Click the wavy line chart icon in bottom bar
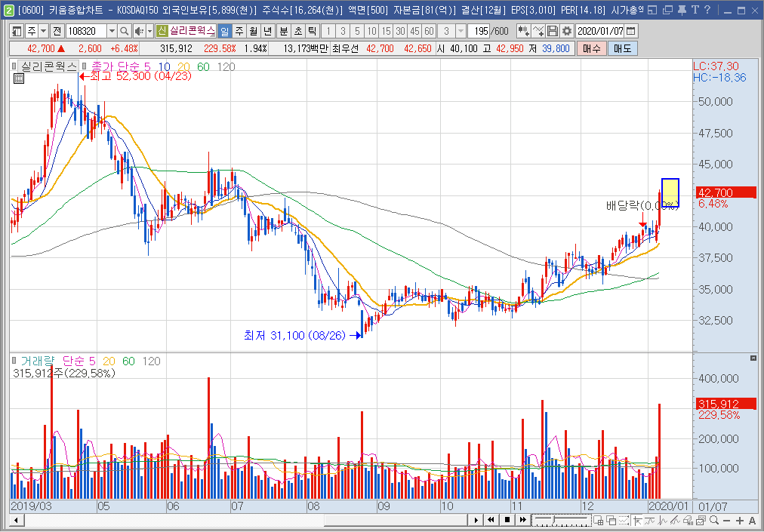This screenshot has width=764, height=532. pyautogui.click(x=648, y=520)
